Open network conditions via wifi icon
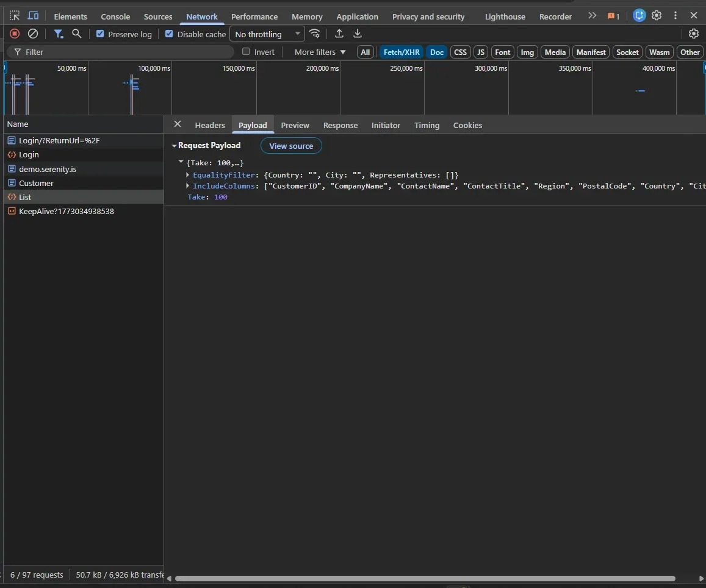The height and width of the screenshot is (588, 706). point(315,34)
